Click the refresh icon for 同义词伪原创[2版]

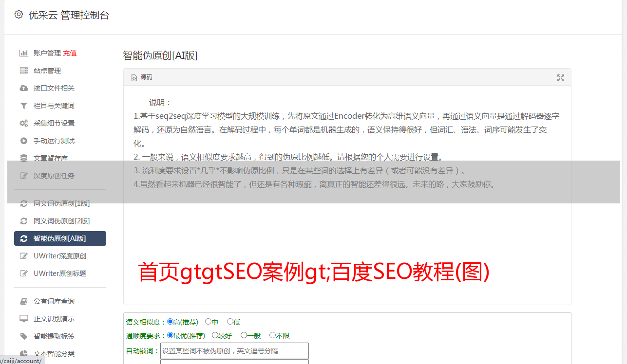coord(23,221)
